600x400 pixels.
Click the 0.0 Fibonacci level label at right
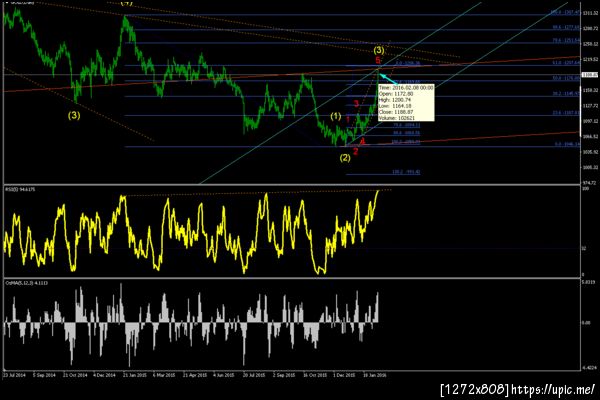[568, 144]
